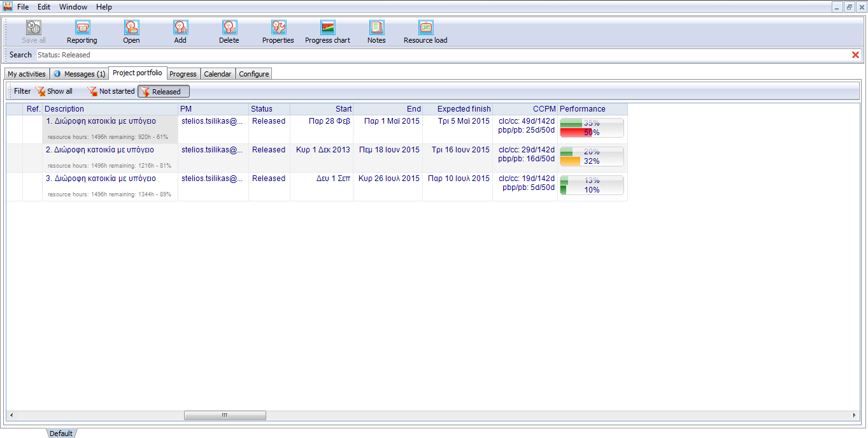868x438 pixels.
Task: Click the search field containing Status: Released
Action: click(x=443, y=55)
